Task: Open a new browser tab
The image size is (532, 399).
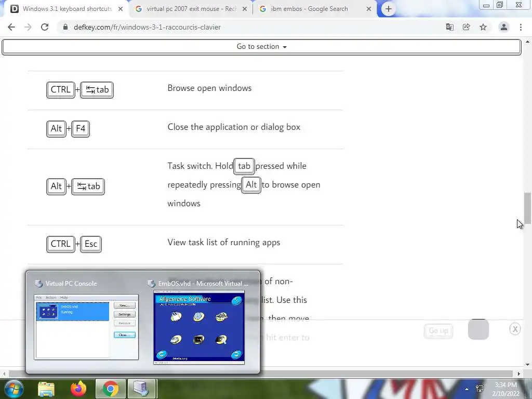Action: (389, 9)
